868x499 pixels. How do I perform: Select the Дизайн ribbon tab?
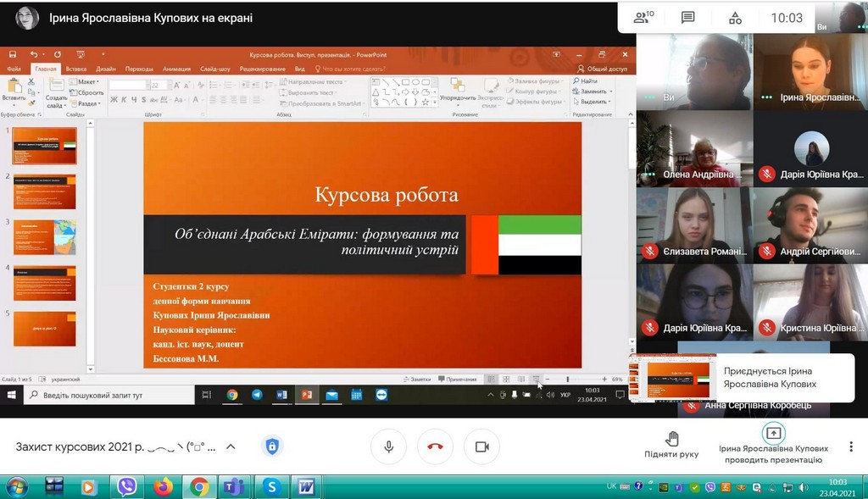(106, 69)
